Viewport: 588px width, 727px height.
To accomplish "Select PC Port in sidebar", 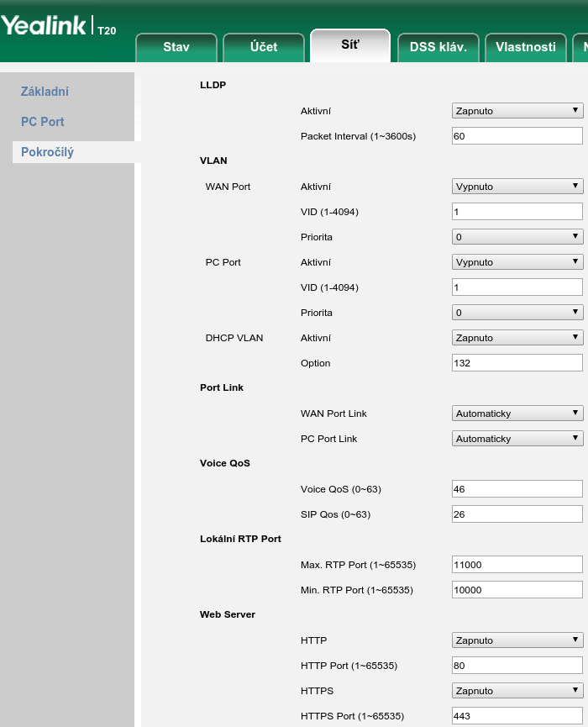I will 43,122.
